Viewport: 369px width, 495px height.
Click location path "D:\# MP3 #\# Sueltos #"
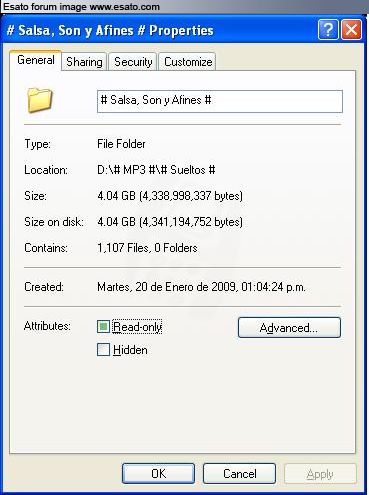click(x=156, y=170)
